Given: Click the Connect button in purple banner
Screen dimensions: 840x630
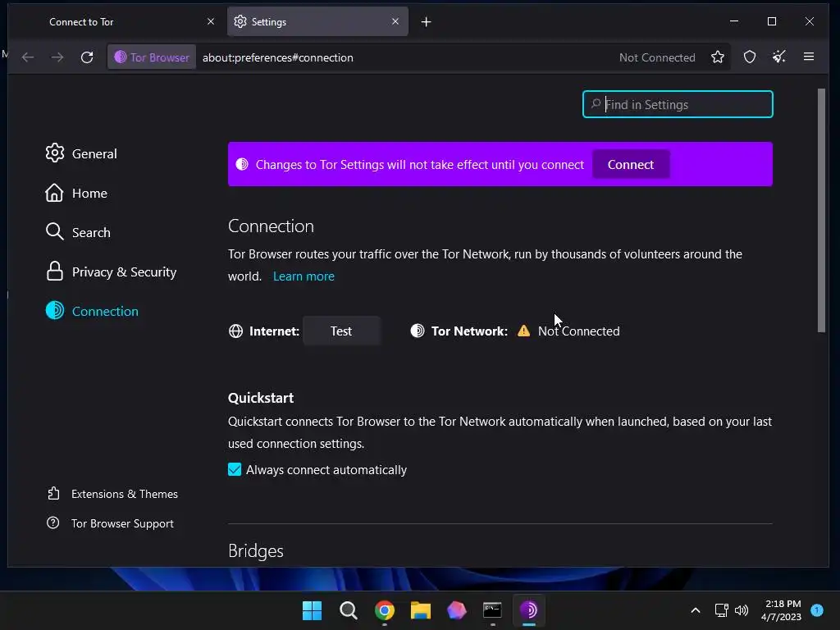Looking at the screenshot, I should [x=631, y=164].
